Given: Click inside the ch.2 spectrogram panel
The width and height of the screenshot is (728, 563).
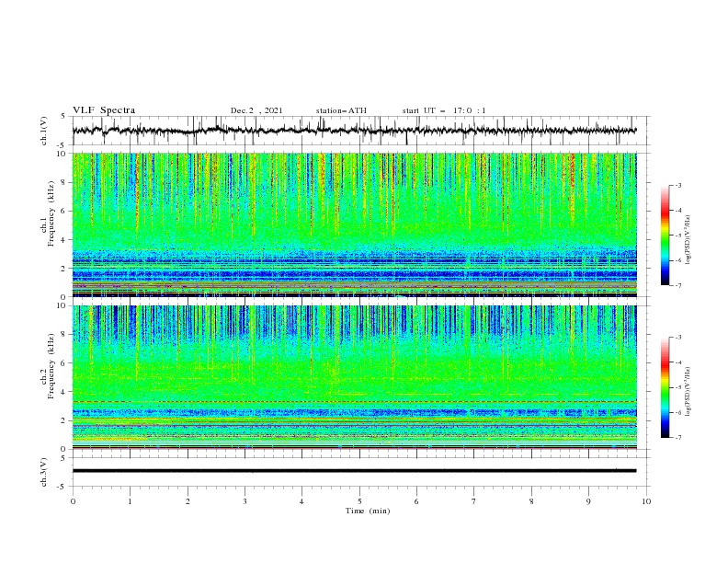Looking at the screenshot, I should pos(354,377).
